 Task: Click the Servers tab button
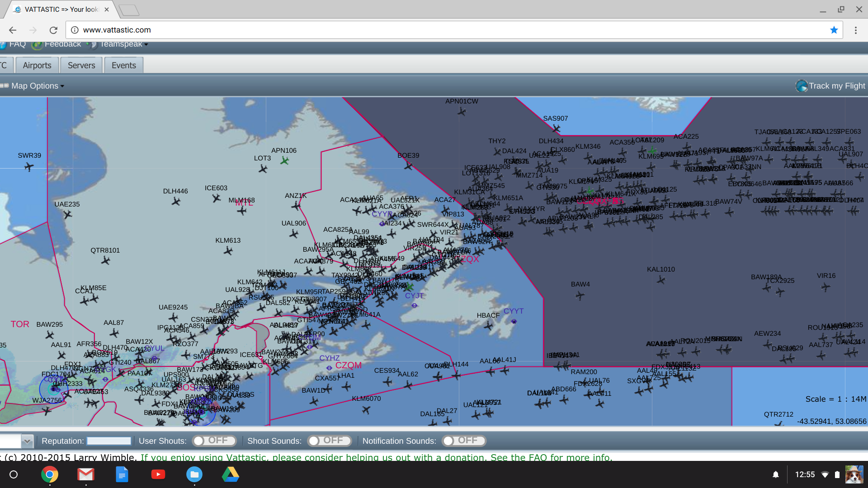(x=81, y=66)
